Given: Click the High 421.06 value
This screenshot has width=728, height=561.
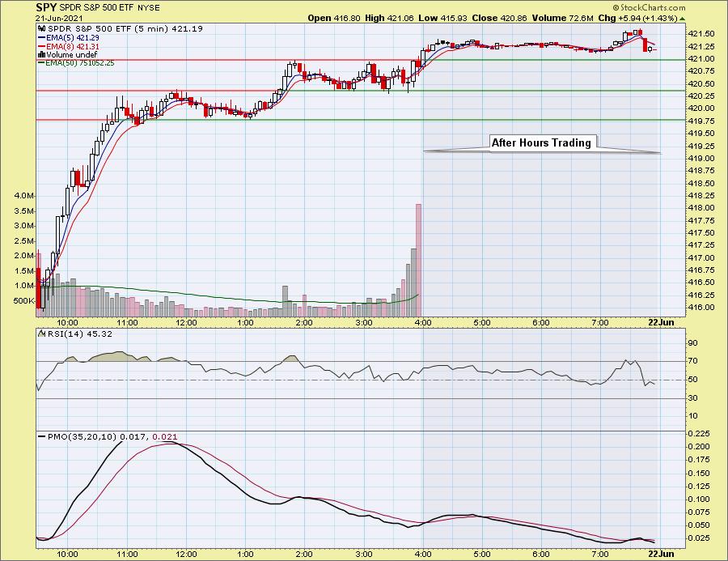Looking at the screenshot, I should [x=389, y=19].
